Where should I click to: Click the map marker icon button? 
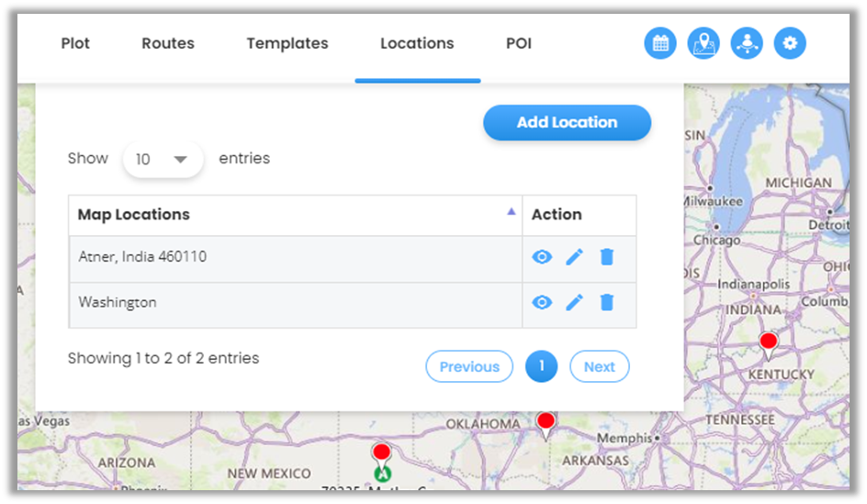704,43
